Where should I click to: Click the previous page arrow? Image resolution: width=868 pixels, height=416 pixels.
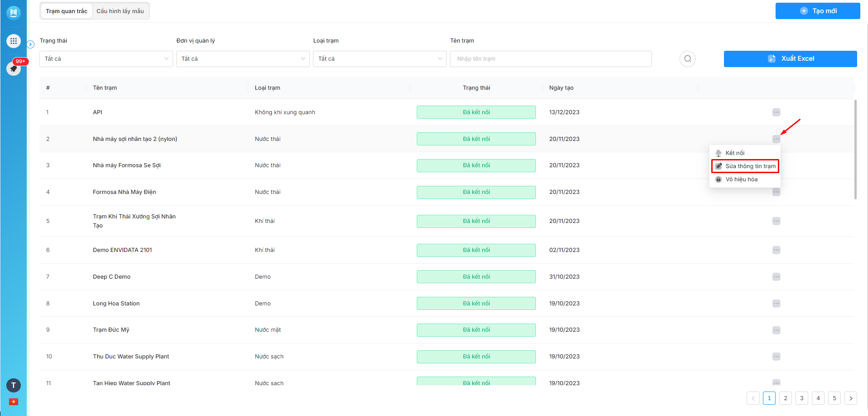tap(753, 398)
